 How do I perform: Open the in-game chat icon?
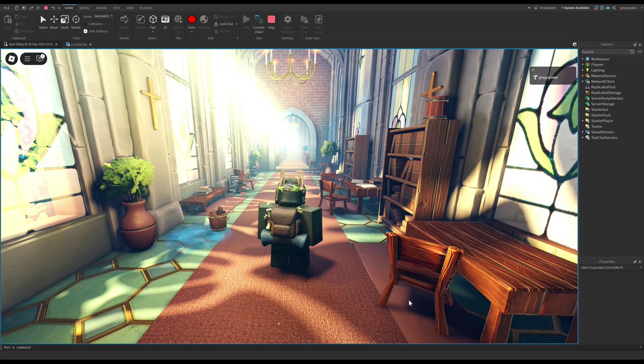point(40,58)
